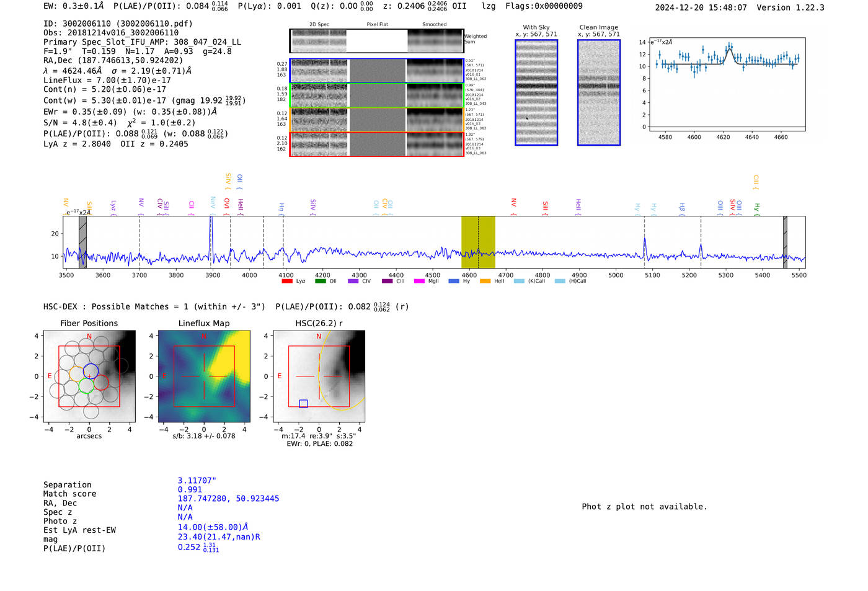
Task: Click the Est LyA rest-EW value 14.00(±58.00)Å
Action: 213,527
